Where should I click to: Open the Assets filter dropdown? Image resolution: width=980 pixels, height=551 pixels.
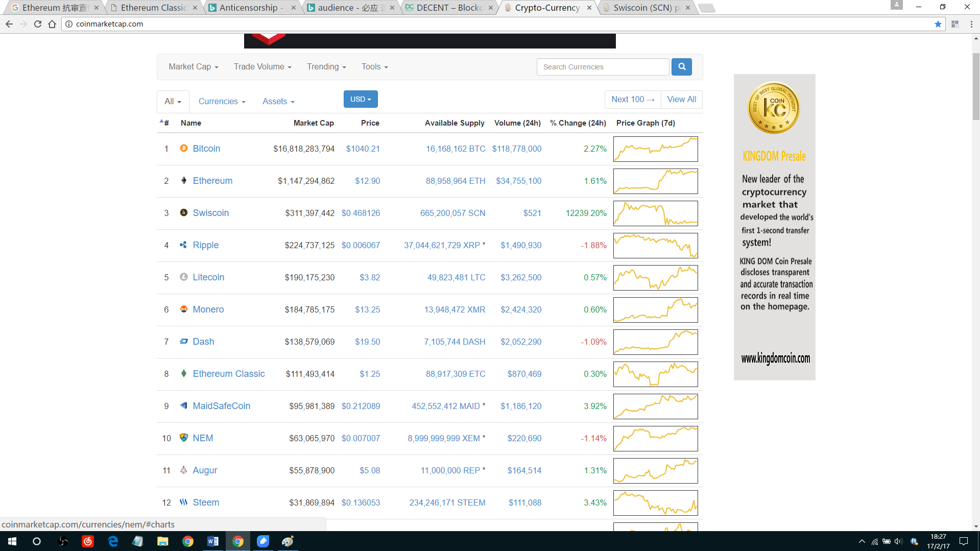278,102
